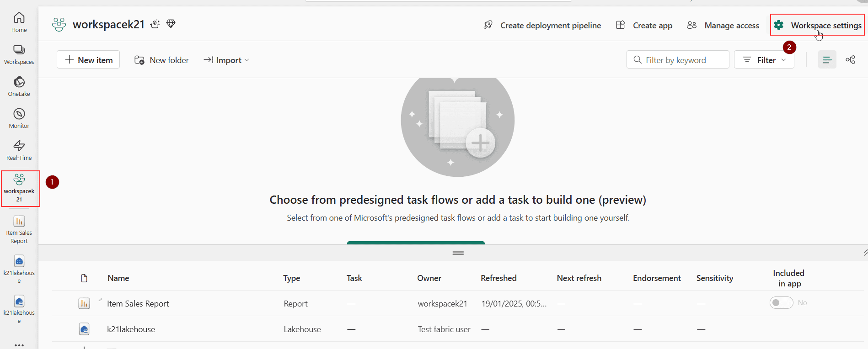868x349 pixels.
Task: Select workspacek21 in the left sidebar
Action: [19, 188]
